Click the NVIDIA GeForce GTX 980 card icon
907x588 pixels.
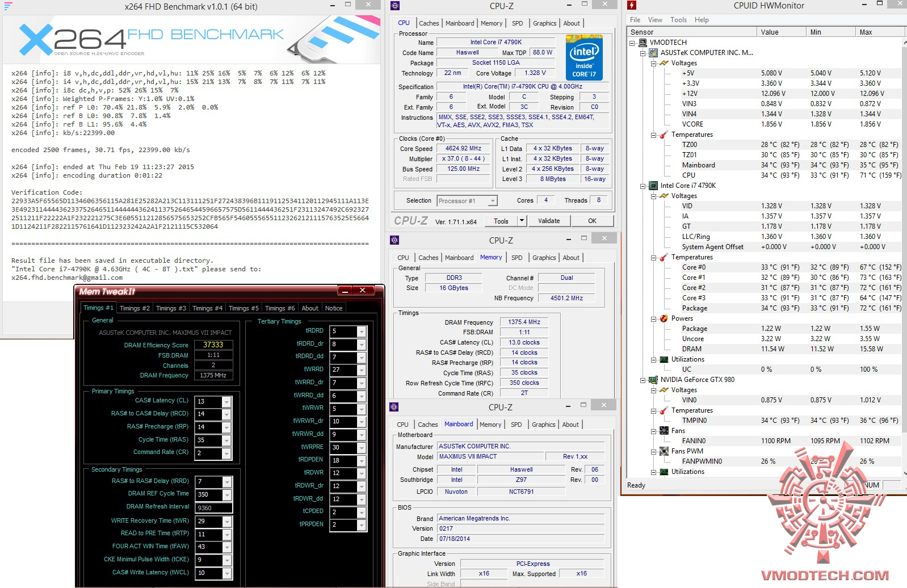654,380
